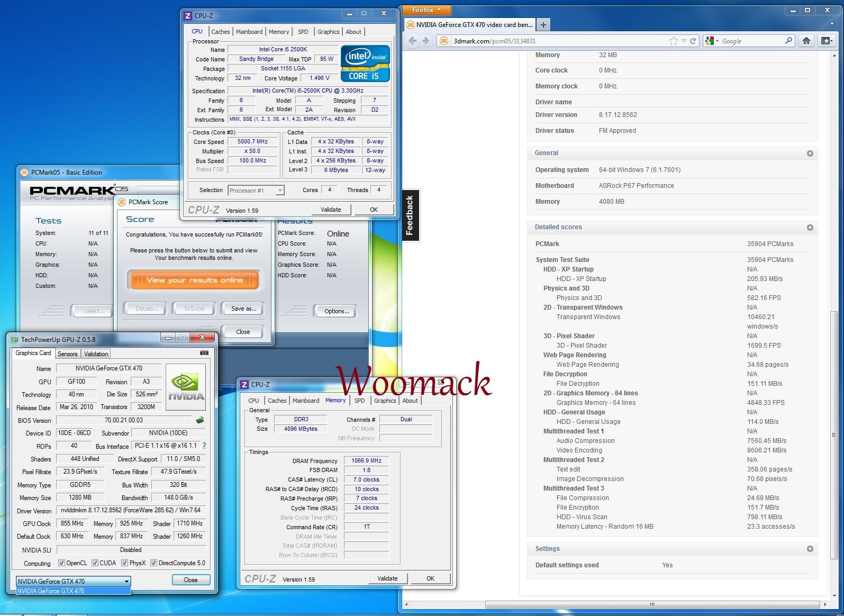
Task: Click the site identity icon before 3dmark.com
Action: coord(444,41)
